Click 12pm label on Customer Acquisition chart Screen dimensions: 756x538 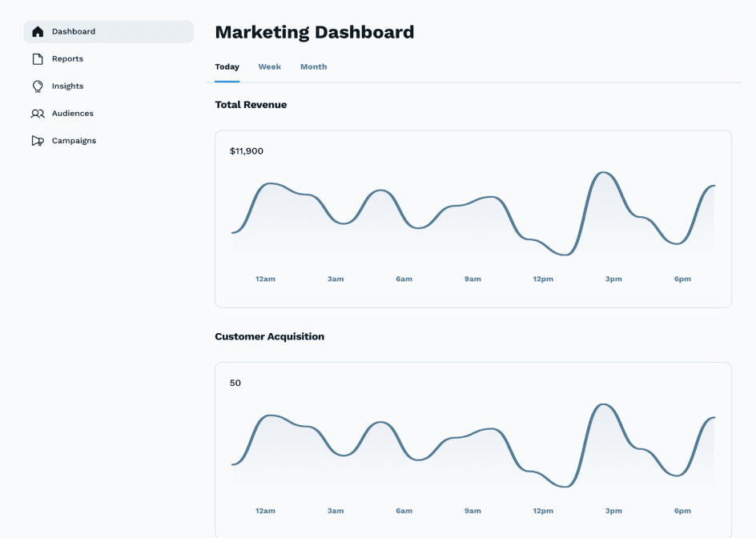tap(543, 511)
